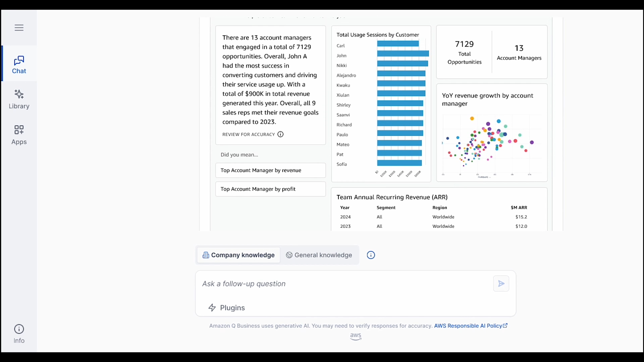Click the information circle next to tabs
644x362 pixels.
371,255
